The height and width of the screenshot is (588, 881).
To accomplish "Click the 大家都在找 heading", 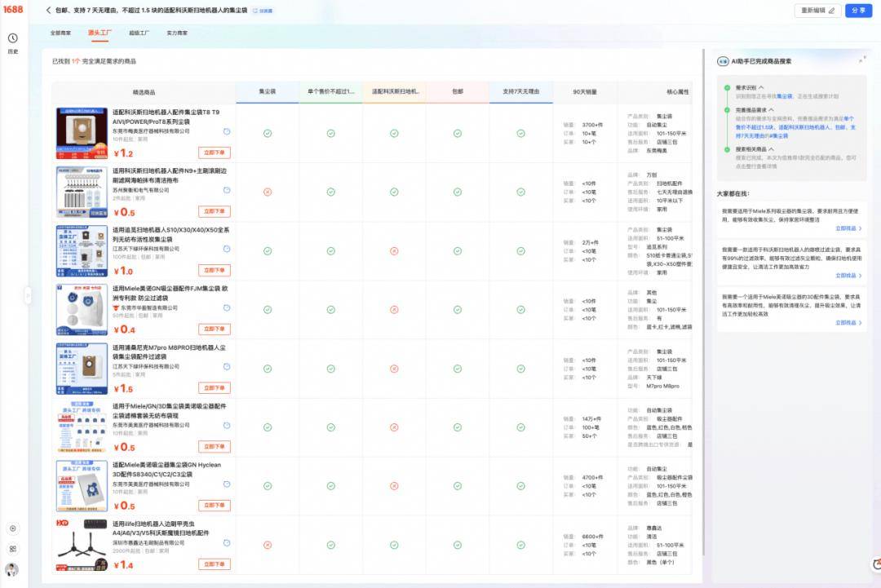I will [733, 194].
